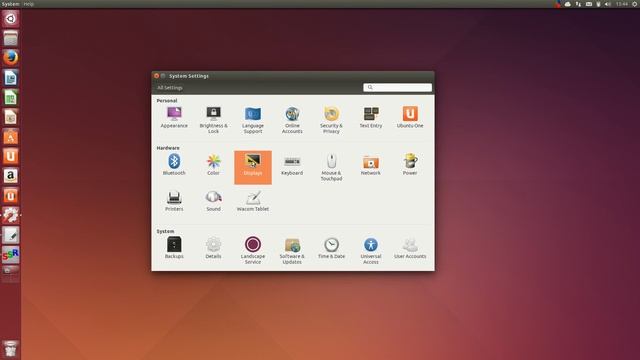Launch SSR screen recorder from launcher

[x=11, y=255]
